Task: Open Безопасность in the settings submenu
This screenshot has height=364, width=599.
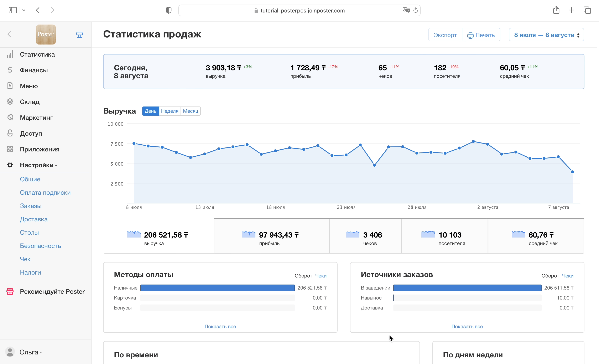Action: coord(40,246)
